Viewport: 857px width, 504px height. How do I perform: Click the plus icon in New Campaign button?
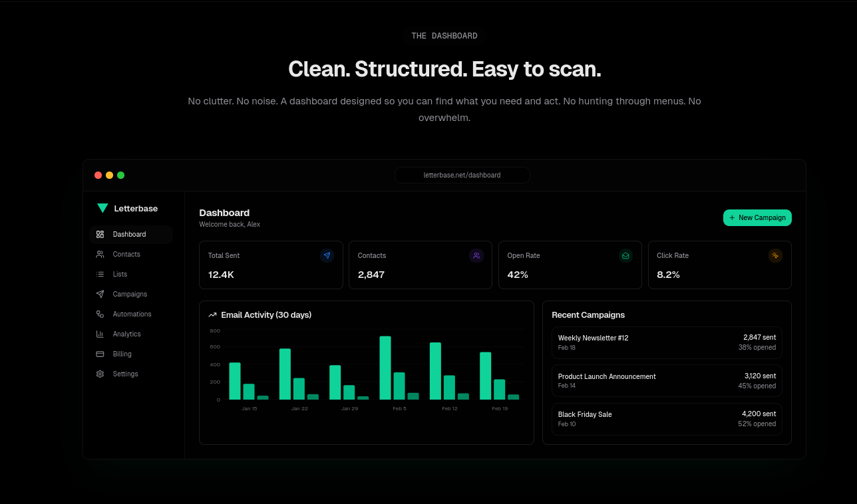[x=733, y=217]
